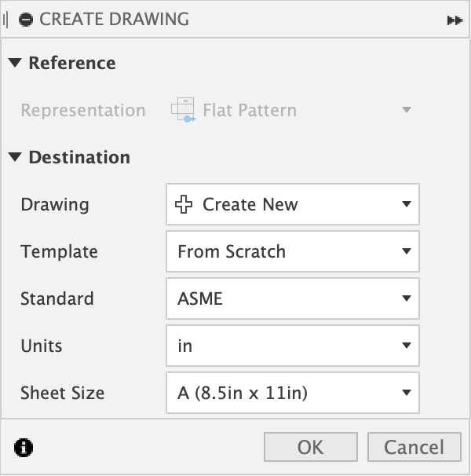Click the info icon at dialog bottom
The width and height of the screenshot is (471, 476).
[24, 448]
